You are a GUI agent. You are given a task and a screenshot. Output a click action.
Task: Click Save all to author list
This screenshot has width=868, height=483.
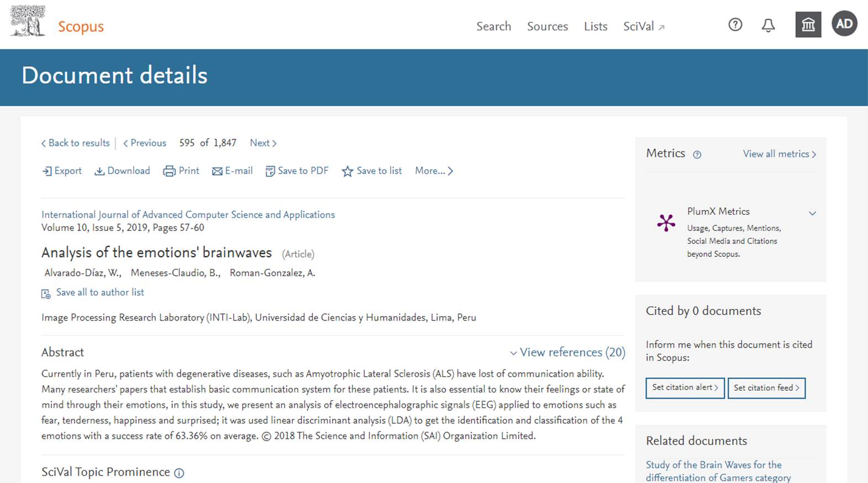pyautogui.click(x=100, y=292)
